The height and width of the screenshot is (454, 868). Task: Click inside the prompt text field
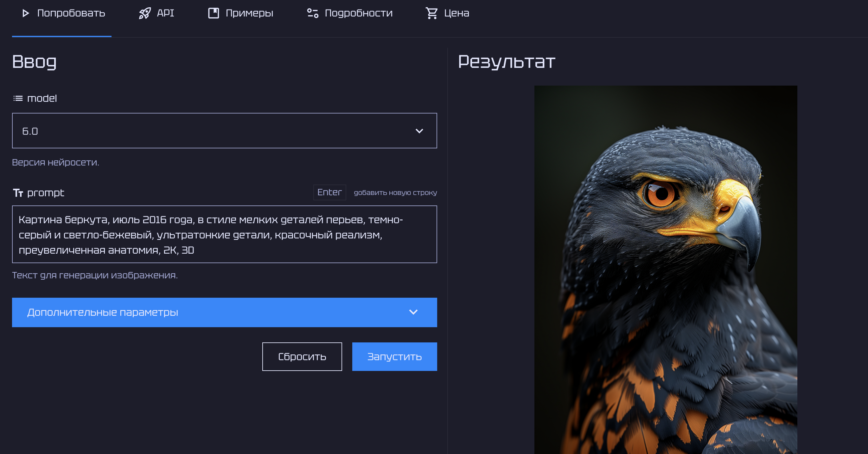224,234
